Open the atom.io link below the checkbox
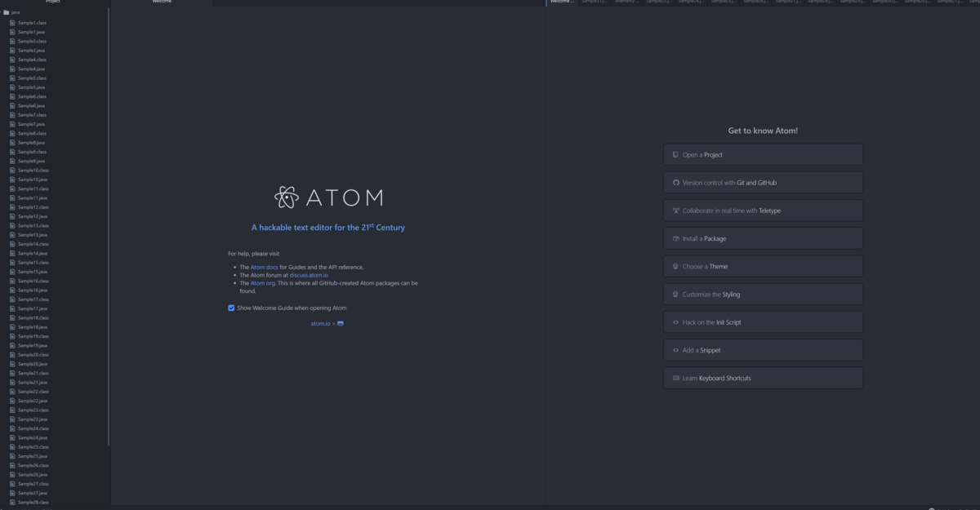980x510 pixels. pyautogui.click(x=320, y=324)
